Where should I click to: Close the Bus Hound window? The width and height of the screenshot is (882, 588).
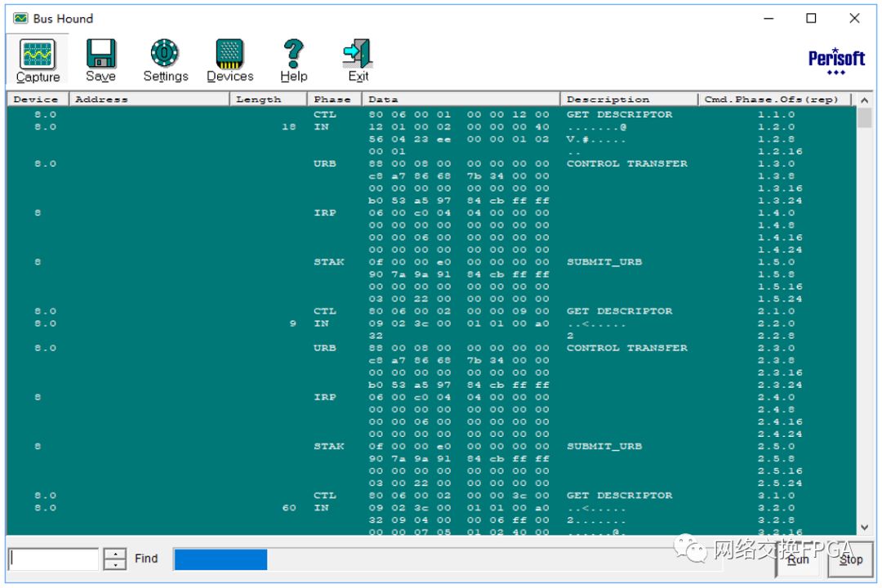click(854, 19)
